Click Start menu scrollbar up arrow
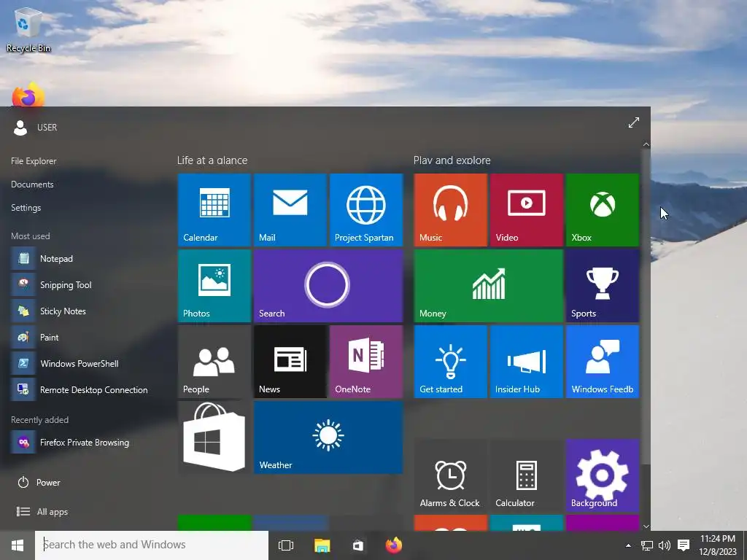The width and height of the screenshot is (747, 560). (646, 144)
